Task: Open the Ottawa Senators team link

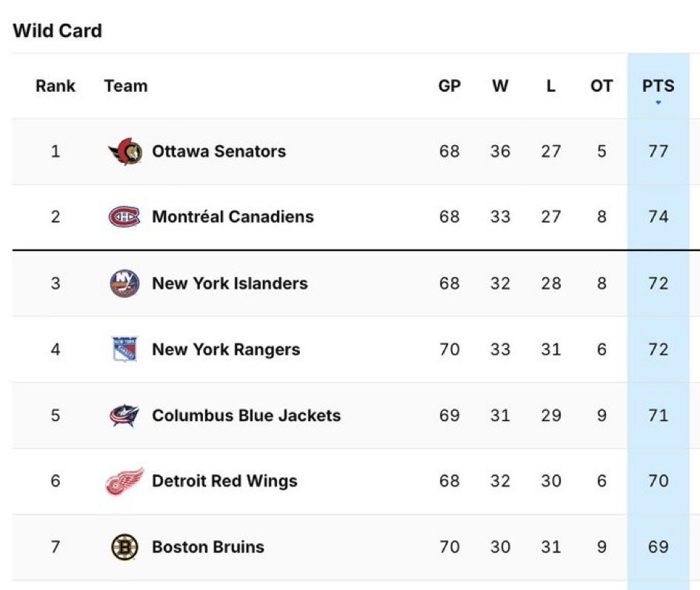Action: tap(219, 151)
